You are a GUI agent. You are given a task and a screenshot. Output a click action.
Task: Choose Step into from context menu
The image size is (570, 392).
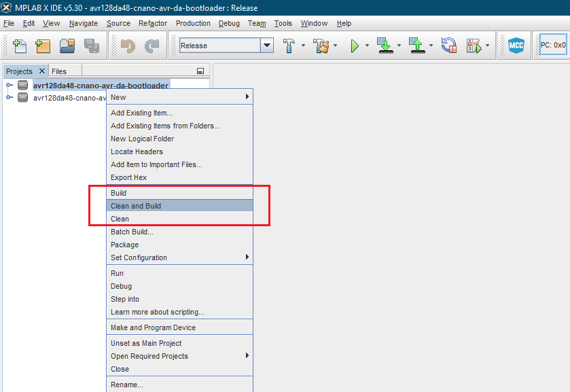(179, 300)
